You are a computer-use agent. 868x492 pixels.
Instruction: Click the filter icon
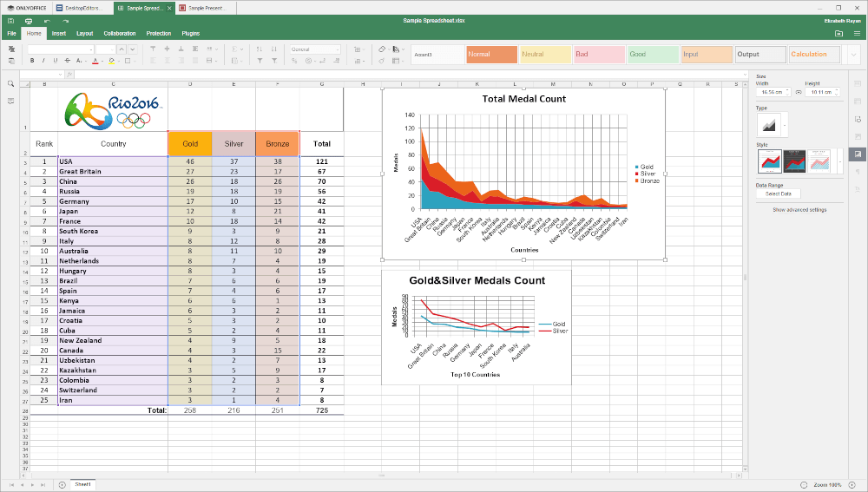(x=260, y=61)
